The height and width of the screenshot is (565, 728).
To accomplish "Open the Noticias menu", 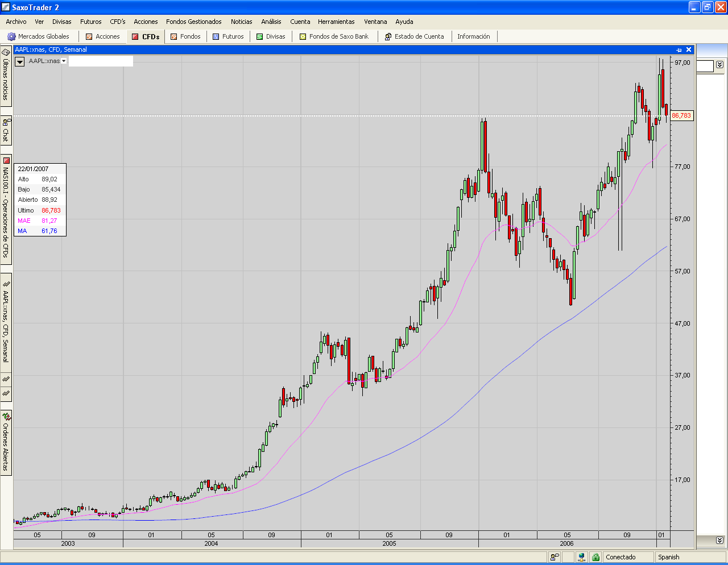I will point(242,22).
